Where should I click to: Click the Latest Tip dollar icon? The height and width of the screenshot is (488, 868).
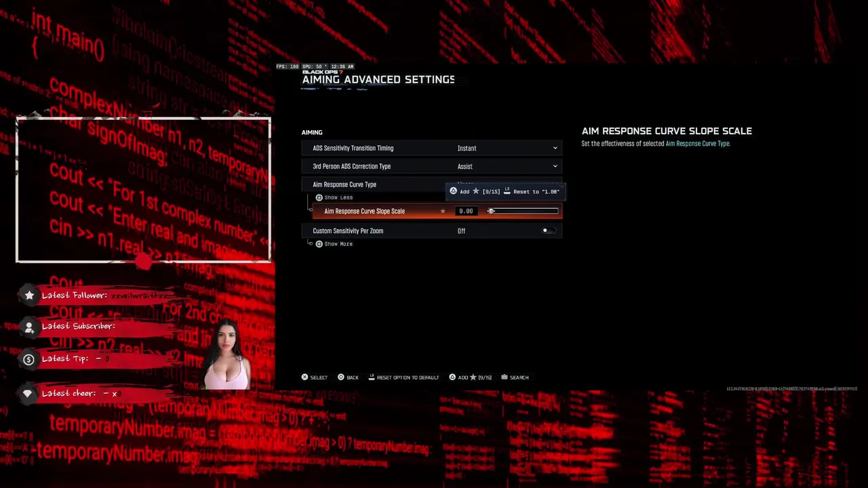(28, 359)
